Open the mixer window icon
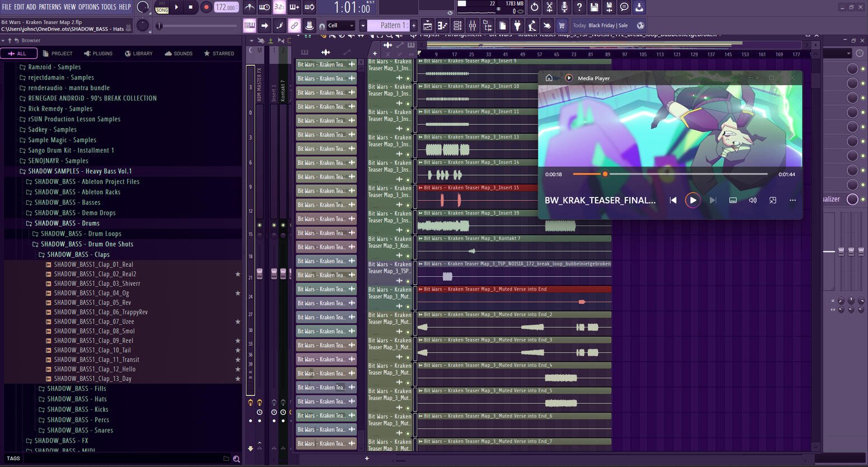 click(x=473, y=26)
